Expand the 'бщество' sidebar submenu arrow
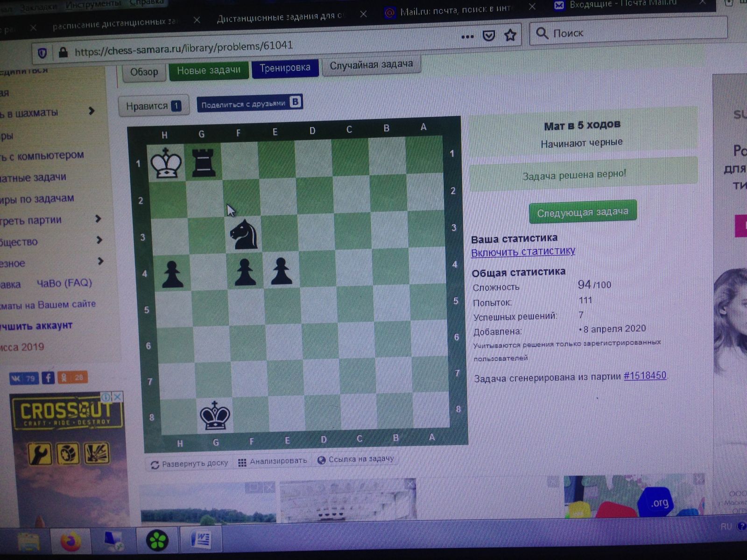 pos(99,240)
